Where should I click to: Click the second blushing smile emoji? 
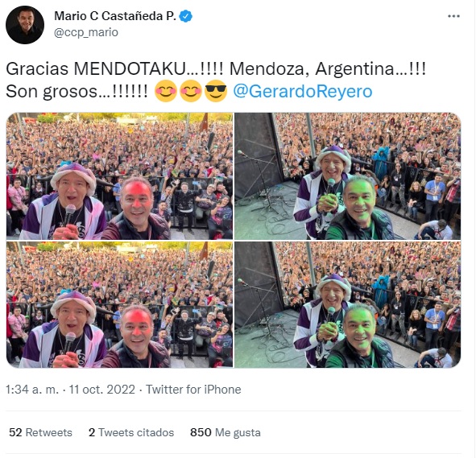click(x=191, y=91)
